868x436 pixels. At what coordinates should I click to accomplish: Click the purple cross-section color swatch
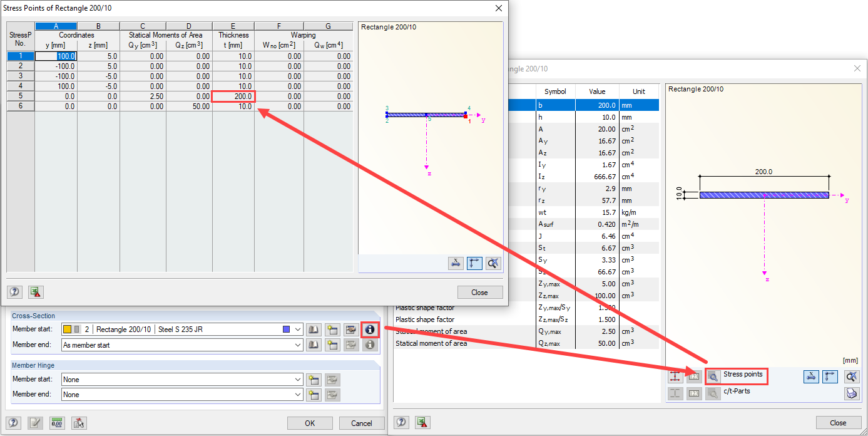point(286,329)
